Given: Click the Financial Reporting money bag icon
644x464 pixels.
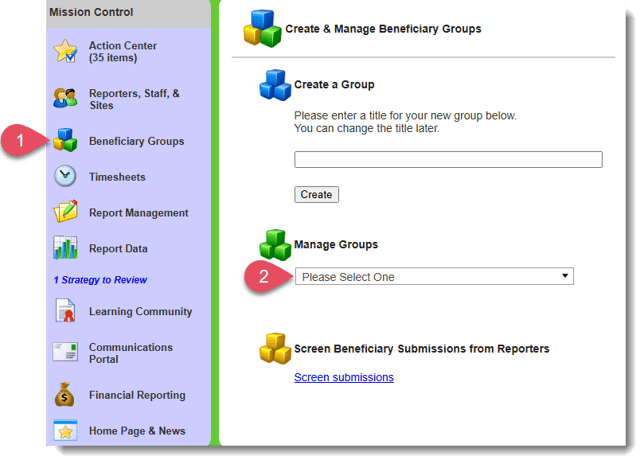Looking at the screenshot, I should (65, 395).
